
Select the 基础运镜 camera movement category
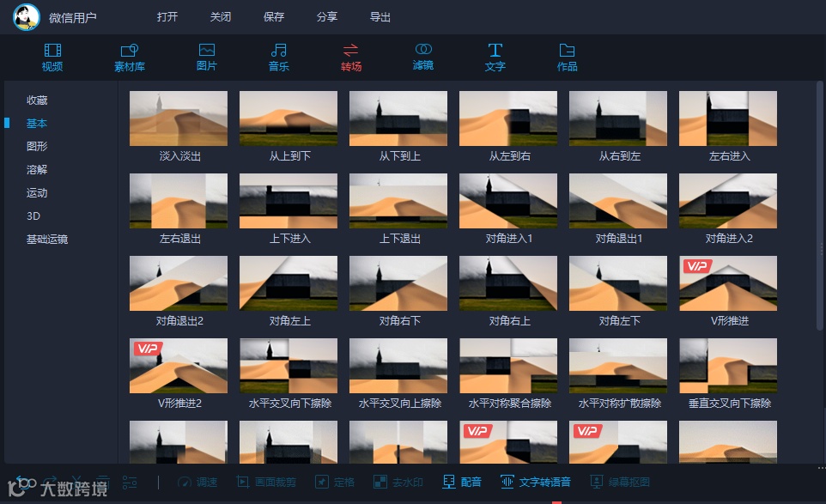(x=47, y=239)
